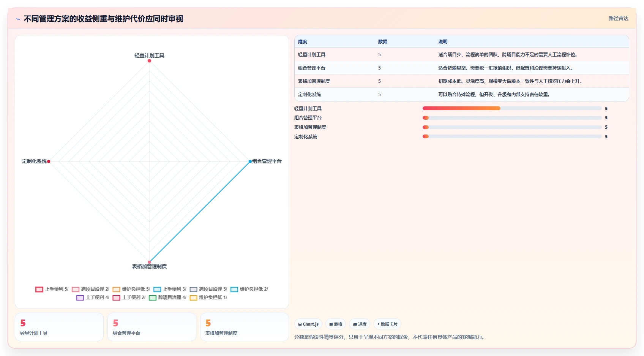Click the 轻量计划工具 progress bar
The image size is (644, 356).
coord(512,108)
